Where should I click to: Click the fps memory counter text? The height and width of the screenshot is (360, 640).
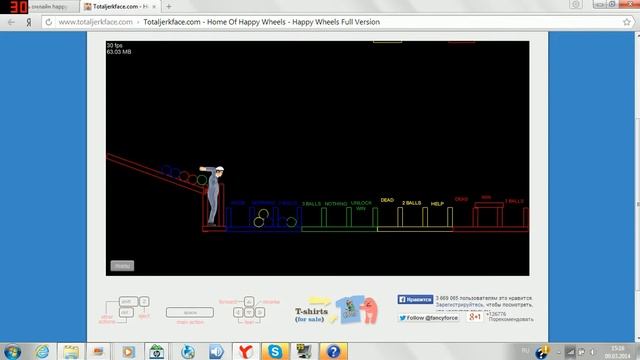click(x=119, y=49)
